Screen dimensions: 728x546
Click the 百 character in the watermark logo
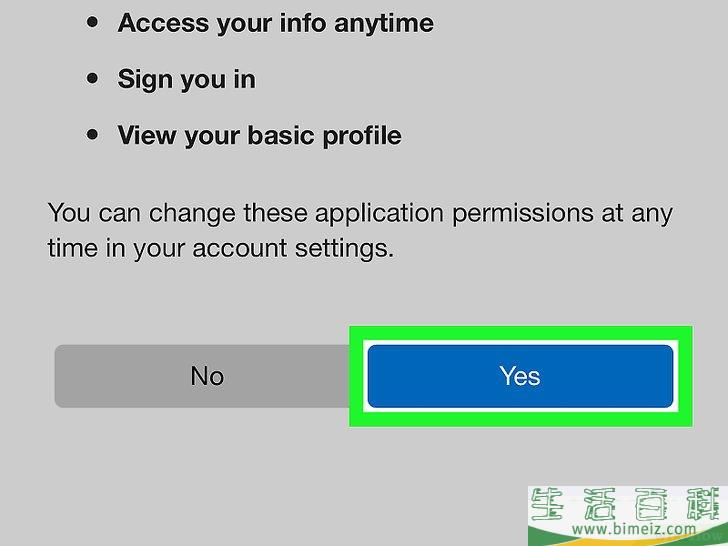[651, 504]
